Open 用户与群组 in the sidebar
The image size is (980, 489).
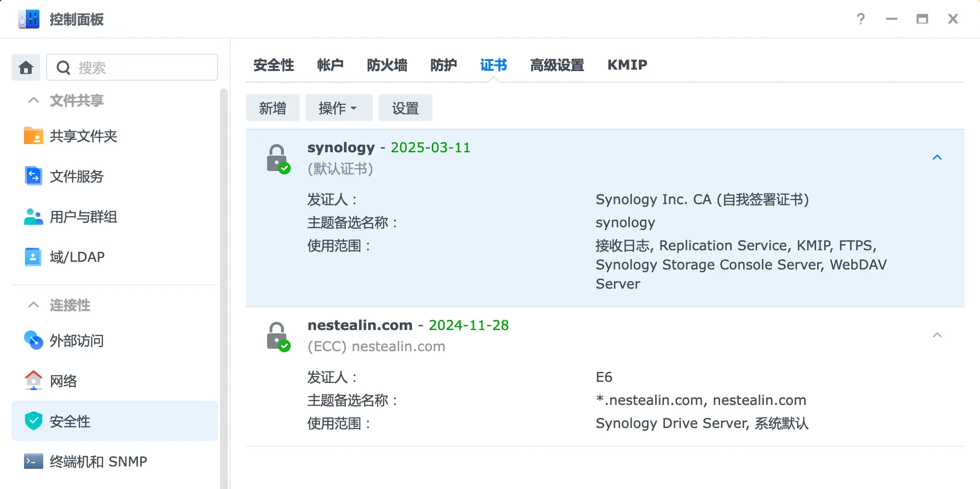(x=115, y=217)
